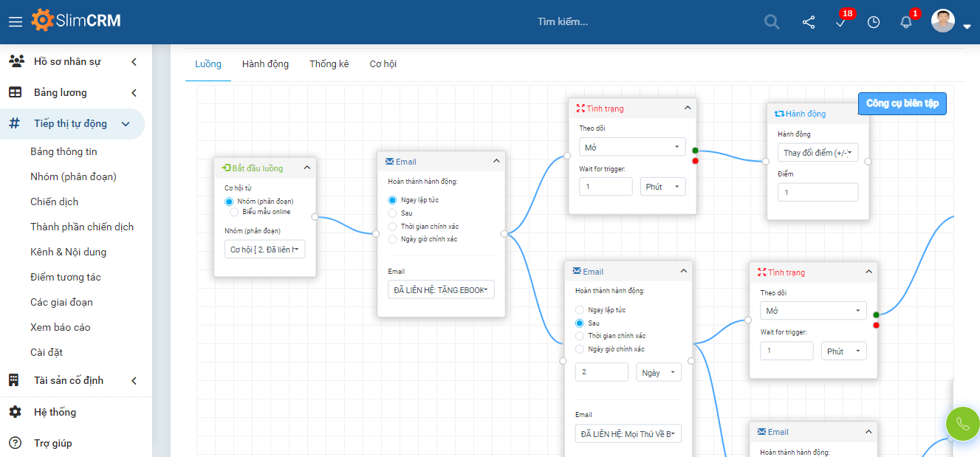Switch to the "Thống kê" tab
Viewport: 980px width, 457px height.
click(329, 64)
